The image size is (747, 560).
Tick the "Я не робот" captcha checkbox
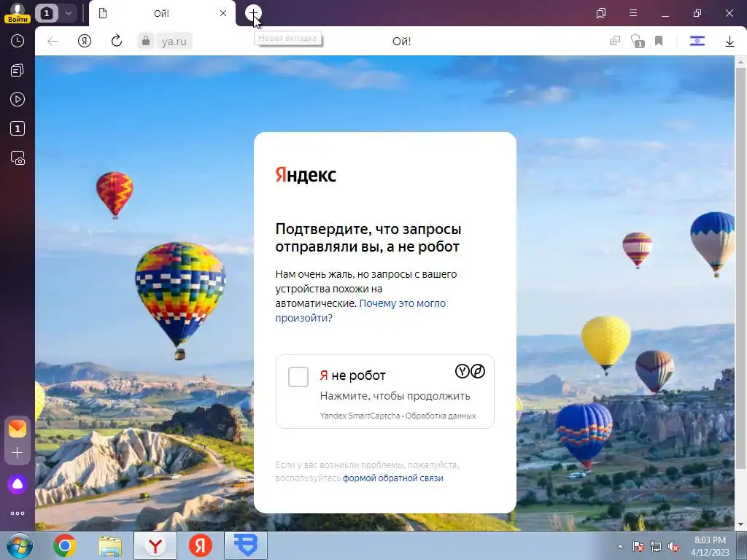(298, 377)
